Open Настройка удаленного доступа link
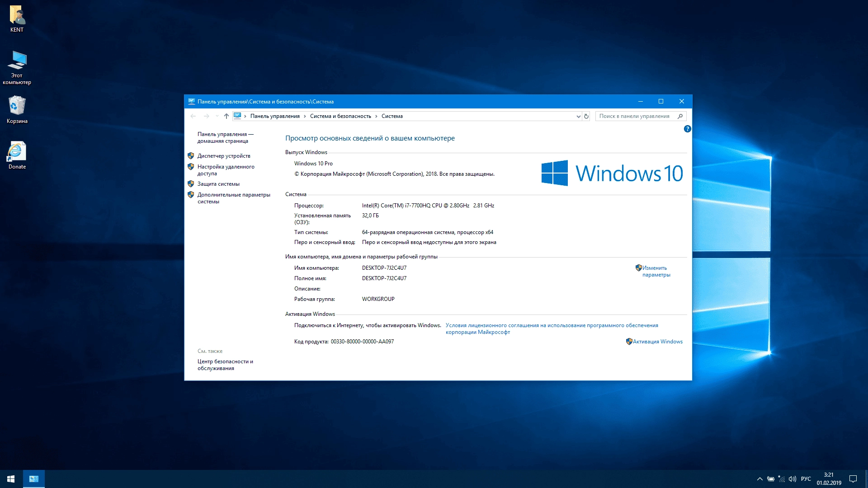This screenshot has width=868, height=488. pos(226,170)
